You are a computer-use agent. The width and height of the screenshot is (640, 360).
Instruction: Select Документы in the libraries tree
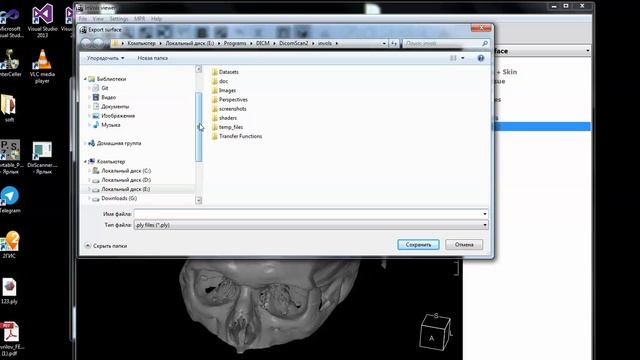coord(115,107)
